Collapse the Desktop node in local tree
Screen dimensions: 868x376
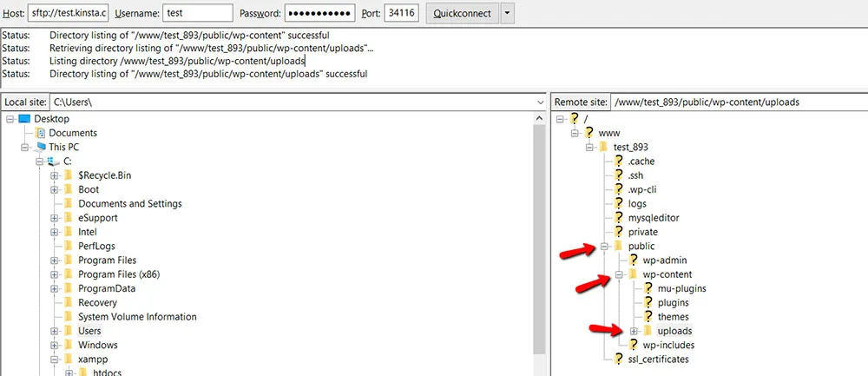tap(10, 119)
